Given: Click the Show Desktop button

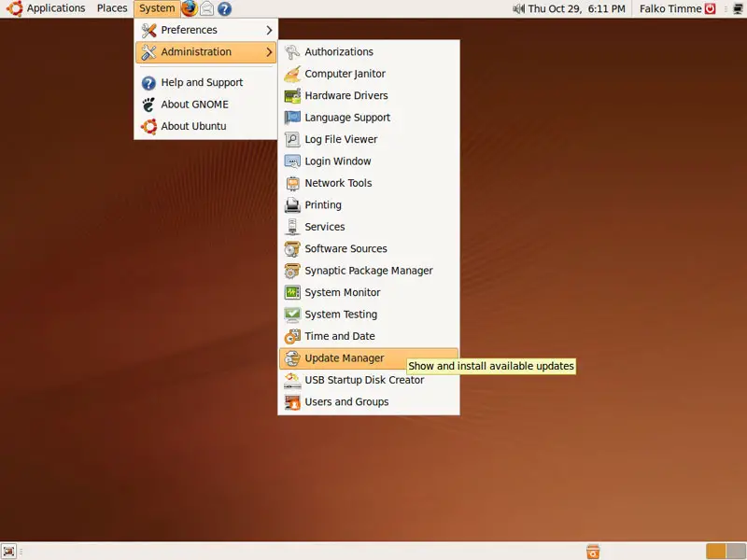Looking at the screenshot, I should click(8, 552).
